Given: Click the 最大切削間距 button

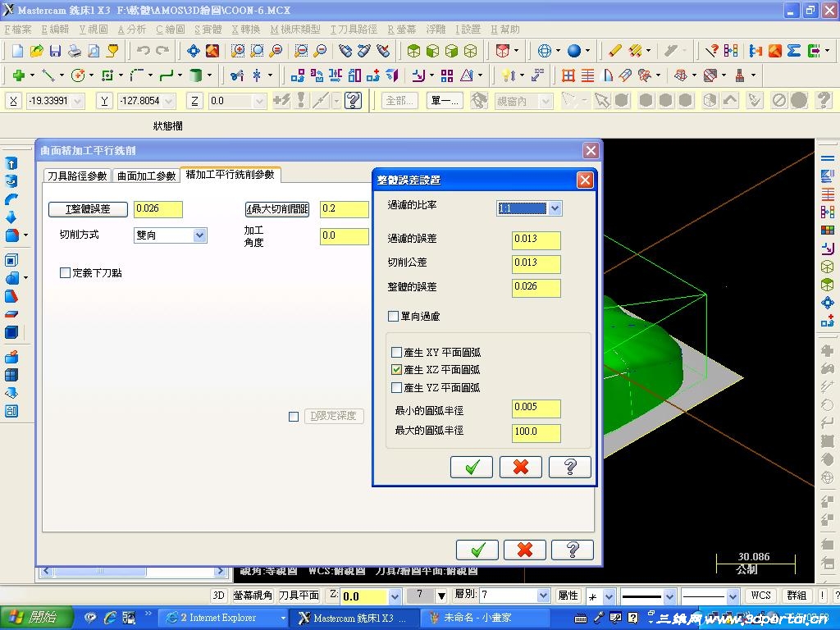Looking at the screenshot, I should [277, 209].
